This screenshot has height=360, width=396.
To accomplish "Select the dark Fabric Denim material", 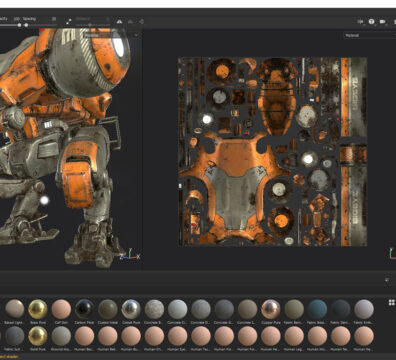I will pos(341,309).
